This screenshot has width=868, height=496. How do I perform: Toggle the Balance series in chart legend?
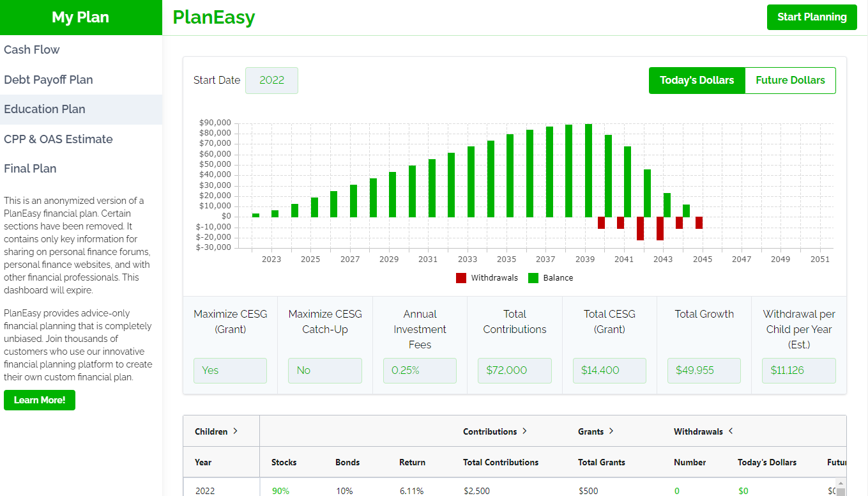pyautogui.click(x=551, y=278)
